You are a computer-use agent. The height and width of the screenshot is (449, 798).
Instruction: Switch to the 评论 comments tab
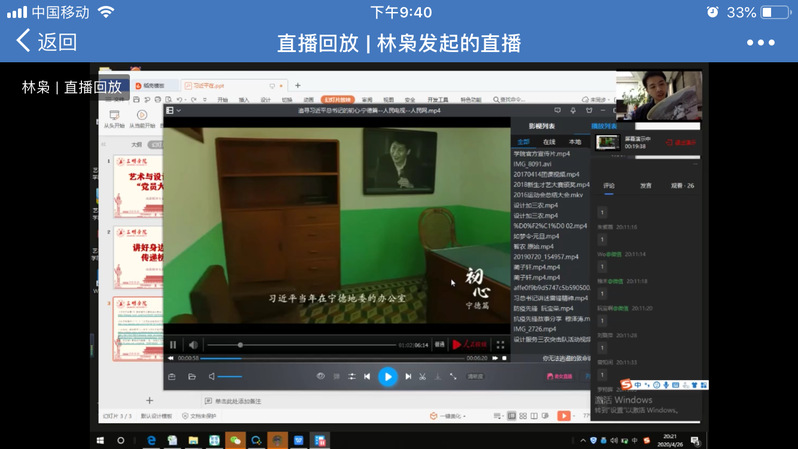(609, 186)
